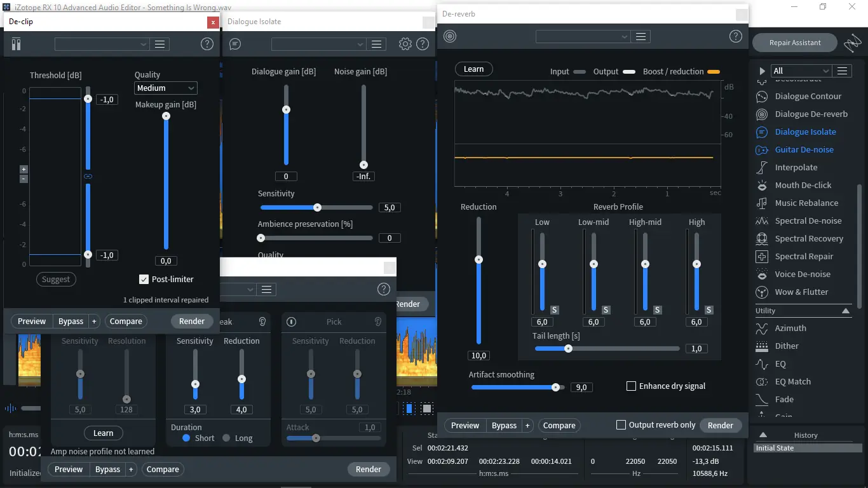
Task: Open the Guitar De-noise preset menu
Action: pos(267,289)
